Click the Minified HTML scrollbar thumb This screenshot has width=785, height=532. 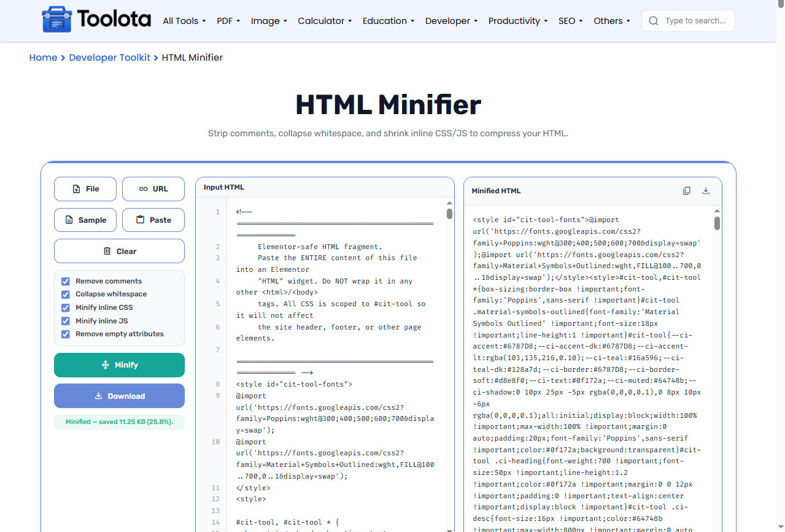click(x=717, y=223)
